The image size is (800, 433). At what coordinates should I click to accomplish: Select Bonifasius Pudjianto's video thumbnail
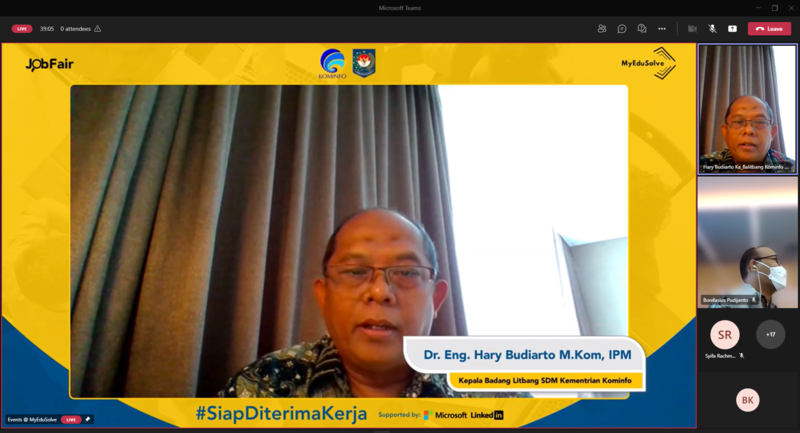click(747, 242)
